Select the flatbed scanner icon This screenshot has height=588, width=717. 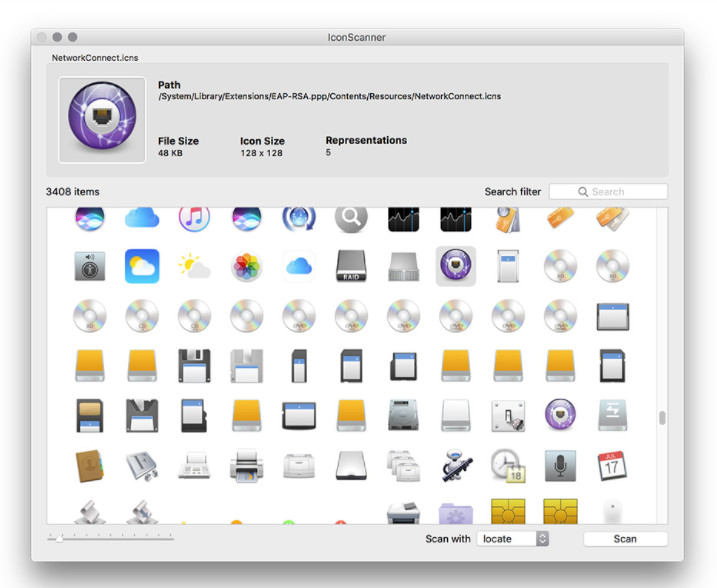coord(351,465)
